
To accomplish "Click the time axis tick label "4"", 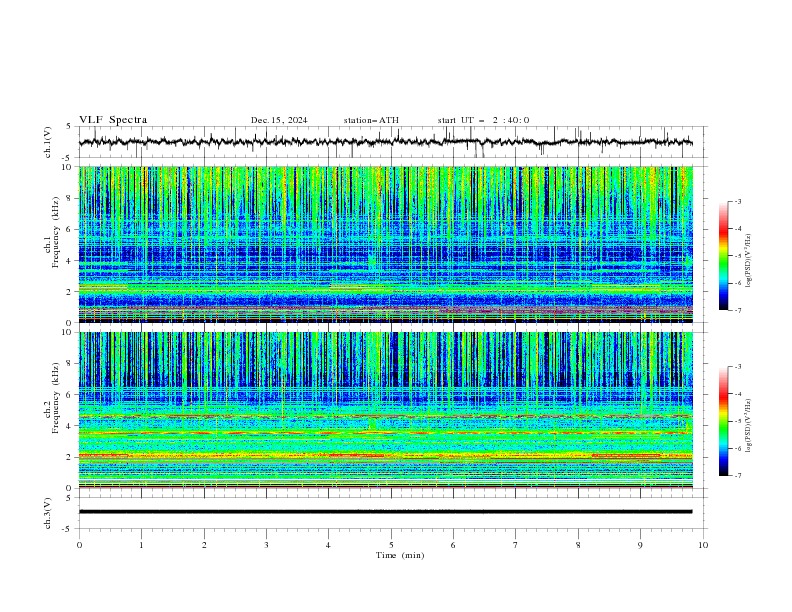I will 328,545.
